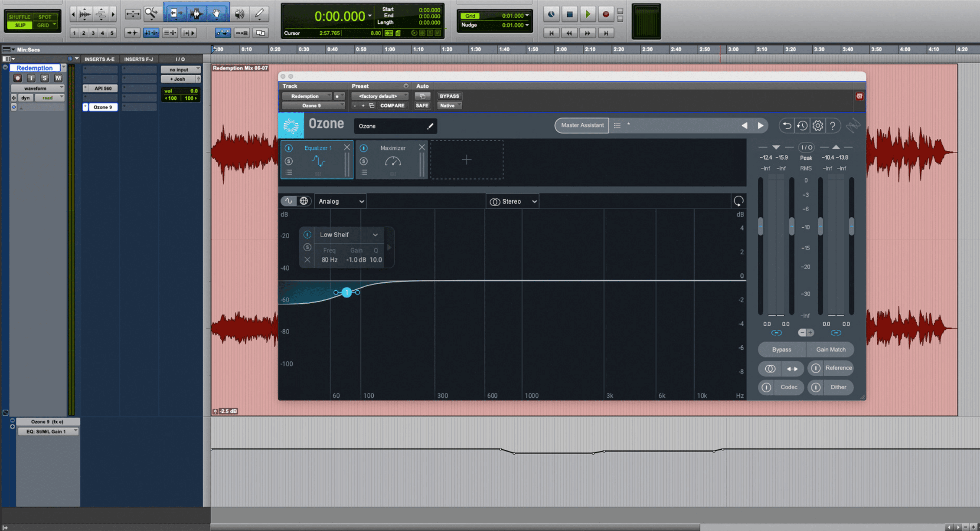The image size is (980, 531).
Task: Open Ozone undo history clock
Action: tap(802, 126)
